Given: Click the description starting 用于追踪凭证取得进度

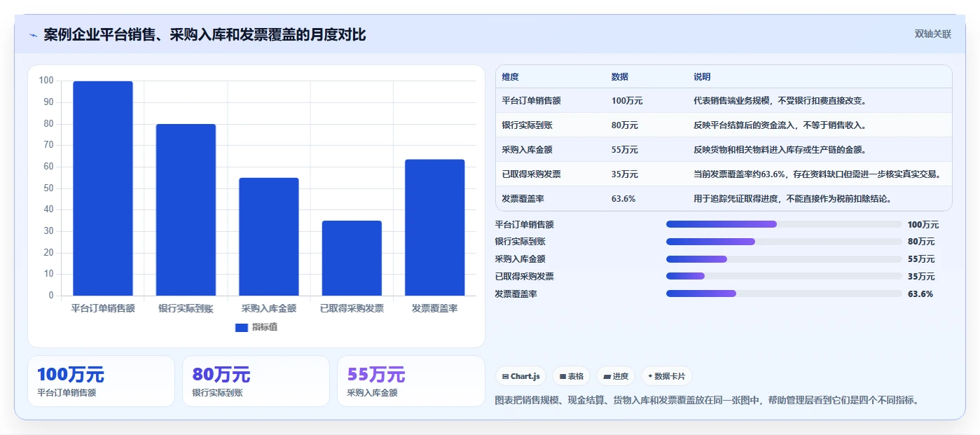Looking at the screenshot, I should [793, 198].
